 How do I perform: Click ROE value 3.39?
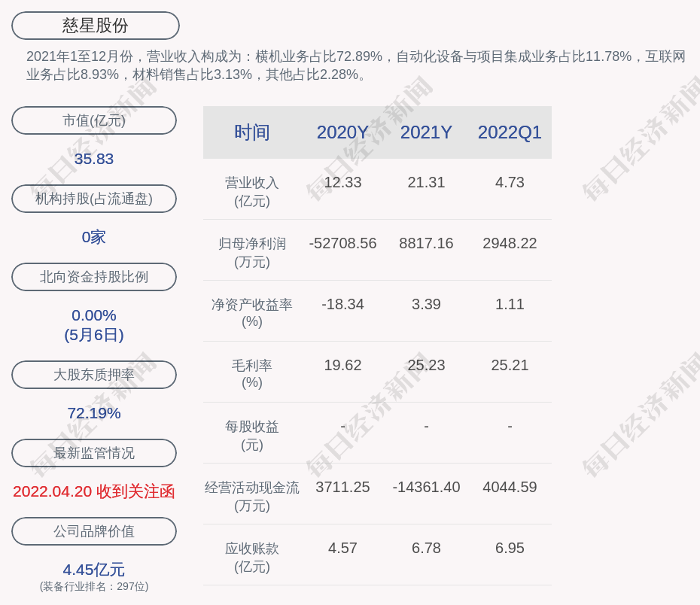[x=426, y=304]
